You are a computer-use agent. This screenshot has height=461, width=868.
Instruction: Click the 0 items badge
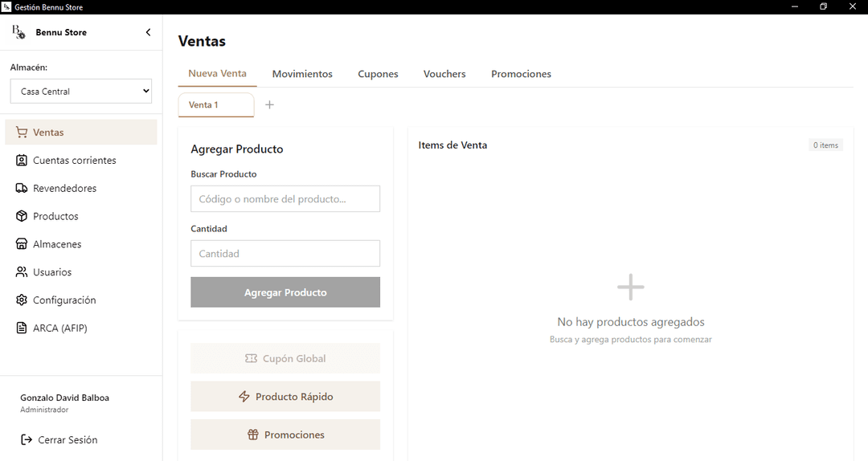825,145
